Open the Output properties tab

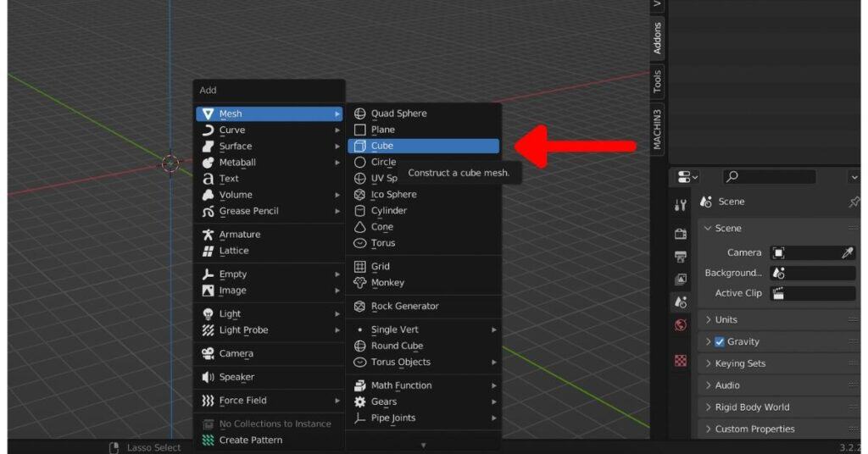pos(680,257)
